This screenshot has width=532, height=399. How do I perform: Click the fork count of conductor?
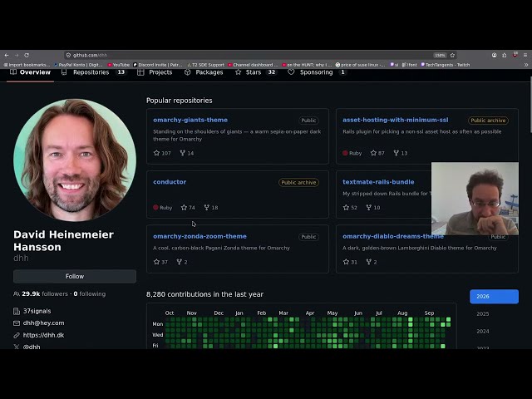point(211,207)
